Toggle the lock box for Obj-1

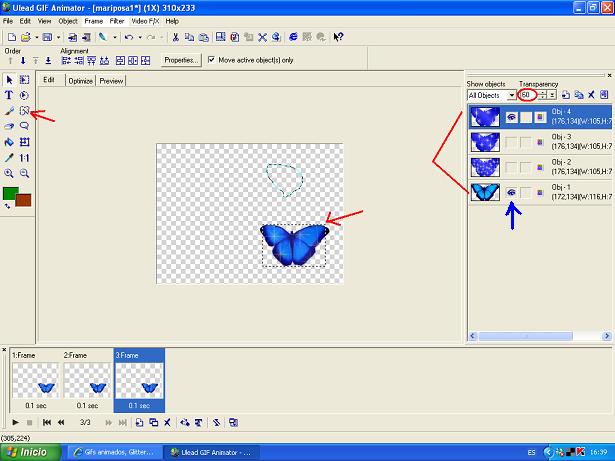[x=526, y=192]
